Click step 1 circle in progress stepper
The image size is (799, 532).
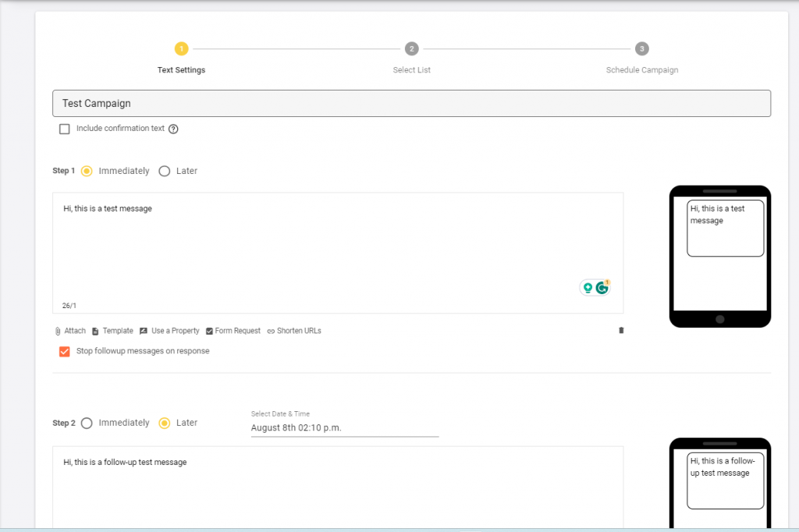tap(181, 49)
